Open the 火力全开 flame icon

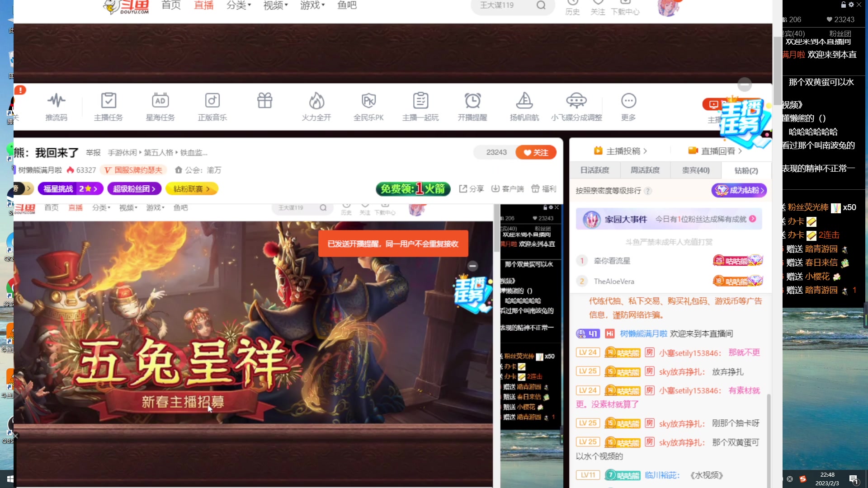tap(316, 107)
